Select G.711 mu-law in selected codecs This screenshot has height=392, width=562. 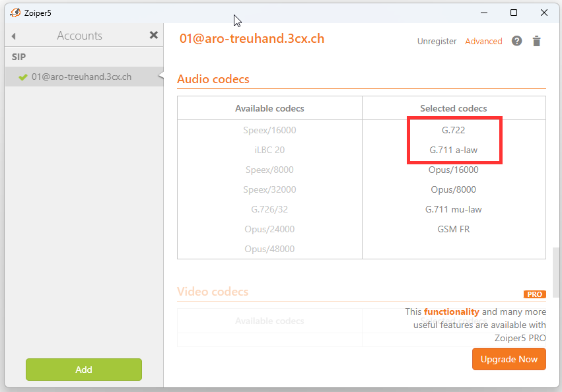[454, 209]
